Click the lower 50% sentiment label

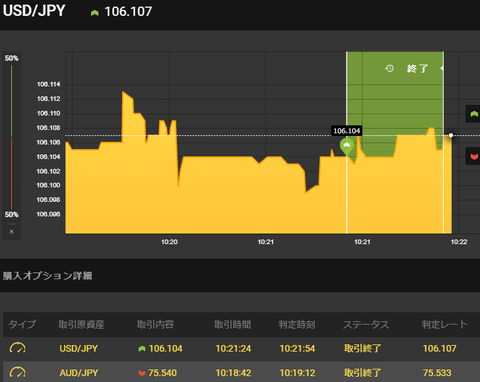point(12,214)
